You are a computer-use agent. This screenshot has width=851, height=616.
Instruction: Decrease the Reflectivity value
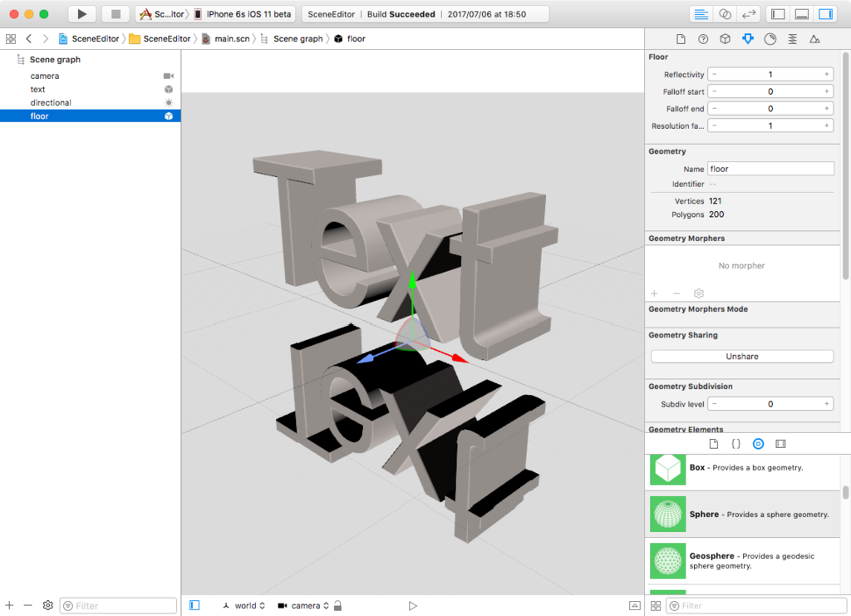coord(714,74)
